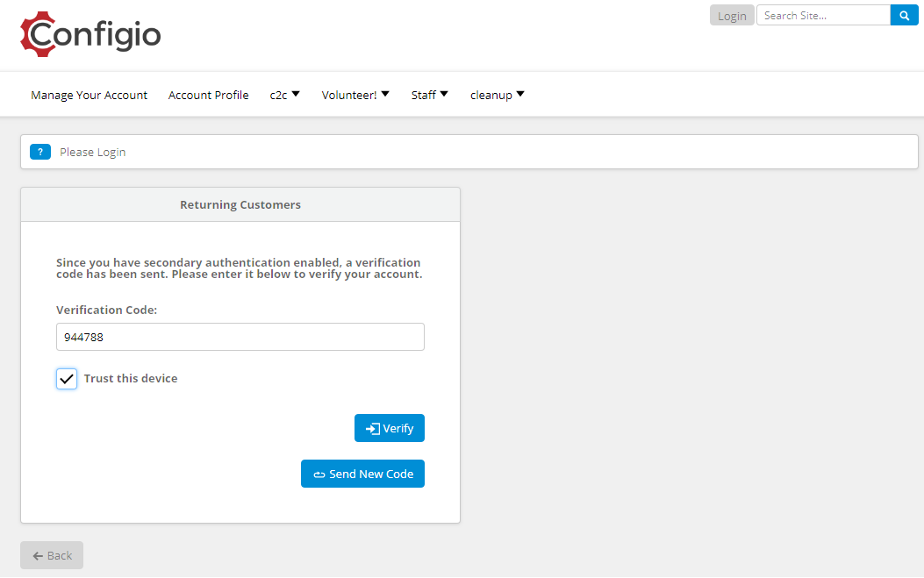Click the blue question mark help icon
Viewport: 924px width, 578px height.
click(x=40, y=152)
